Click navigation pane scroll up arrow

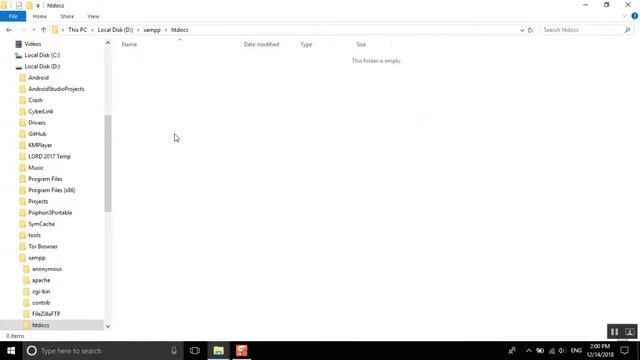pyautogui.click(x=108, y=43)
